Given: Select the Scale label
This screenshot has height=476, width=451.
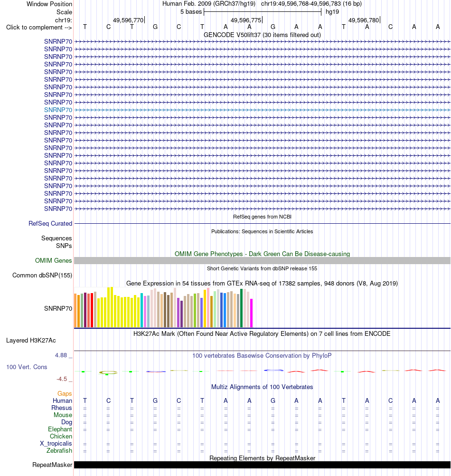Looking at the screenshot, I should tap(64, 12).
